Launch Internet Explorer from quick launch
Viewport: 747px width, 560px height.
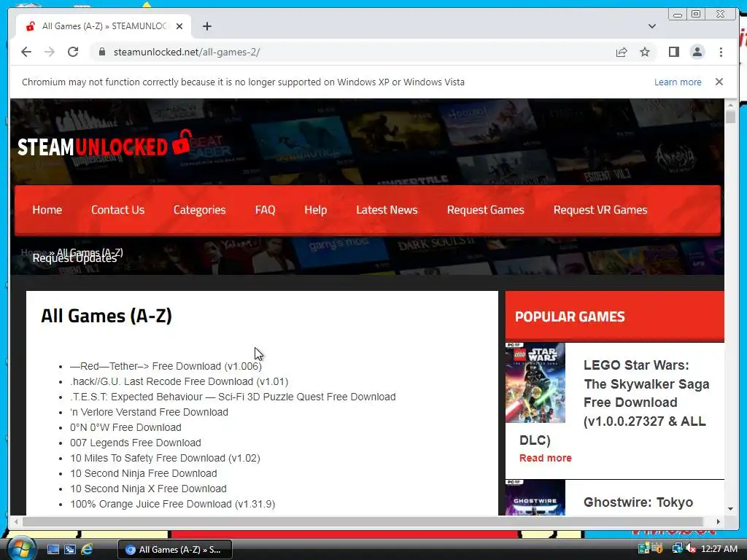87,549
